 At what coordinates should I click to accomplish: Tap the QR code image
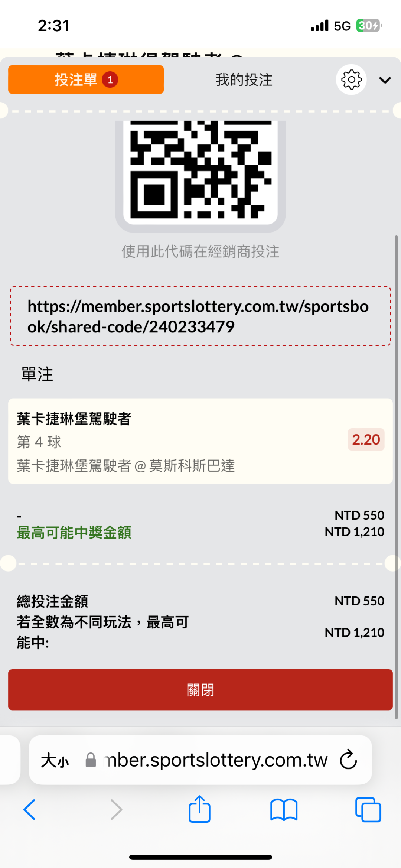200,171
